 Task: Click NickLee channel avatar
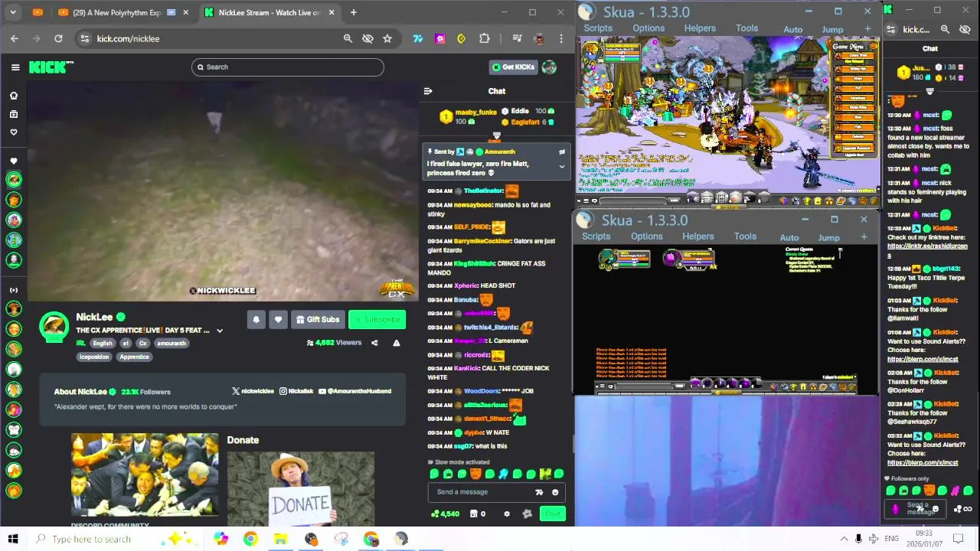(54, 327)
